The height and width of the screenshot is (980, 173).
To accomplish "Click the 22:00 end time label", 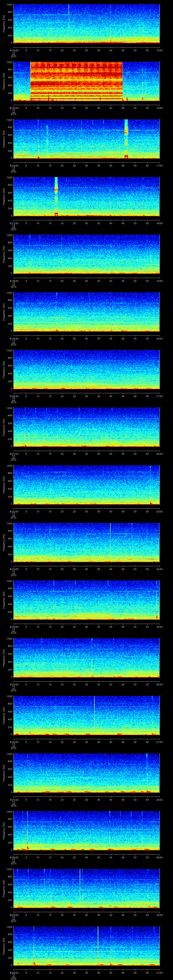I will coord(160,454).
